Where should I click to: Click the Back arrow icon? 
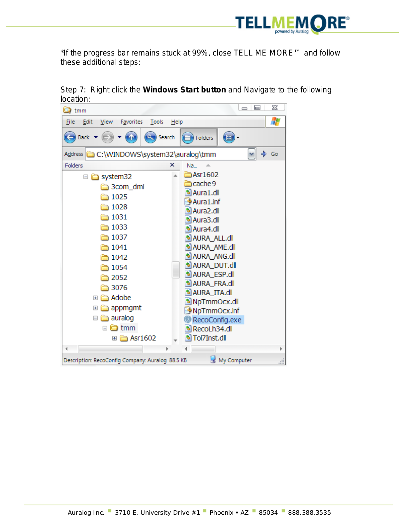[70, 137]
